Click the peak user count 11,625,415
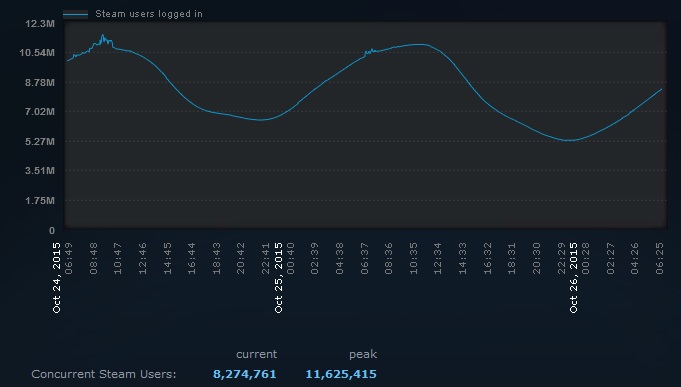 point(341,374)
